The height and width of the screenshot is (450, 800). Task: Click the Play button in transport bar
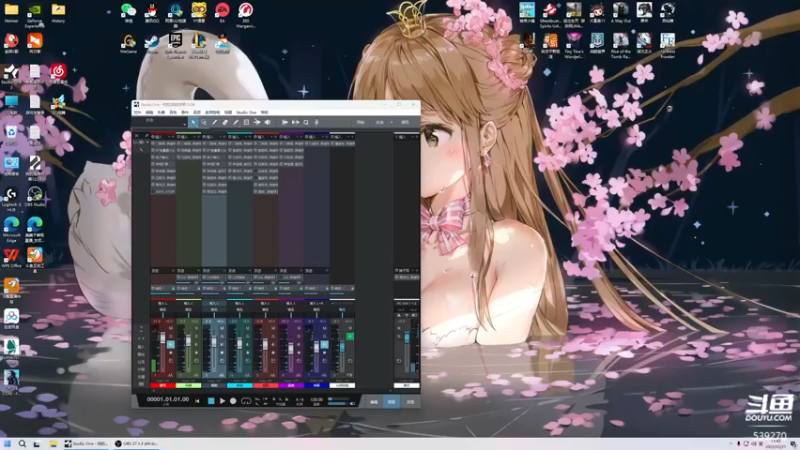click(x=222, y=401)
